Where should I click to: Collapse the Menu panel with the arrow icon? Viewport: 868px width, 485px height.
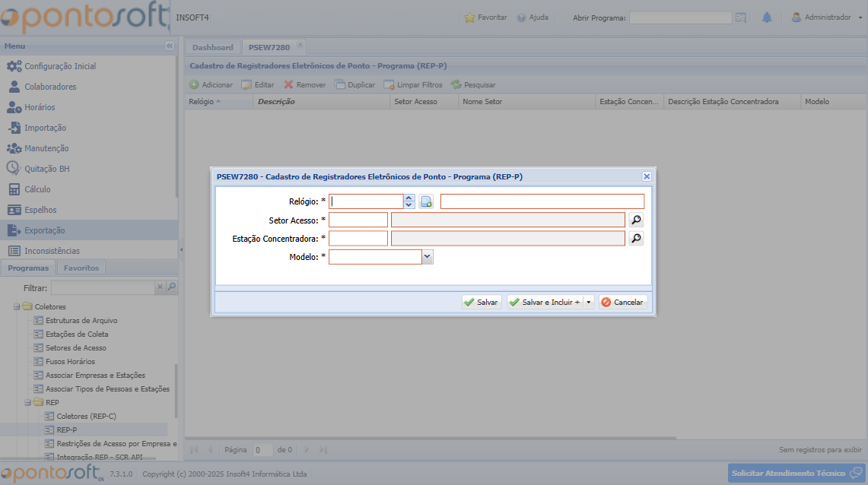[169, 46]
